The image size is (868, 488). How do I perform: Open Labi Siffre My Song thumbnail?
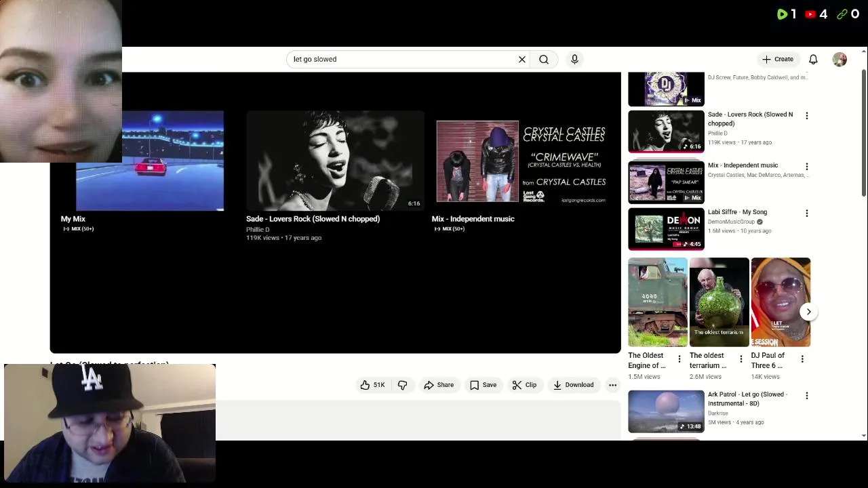point(666,229)
